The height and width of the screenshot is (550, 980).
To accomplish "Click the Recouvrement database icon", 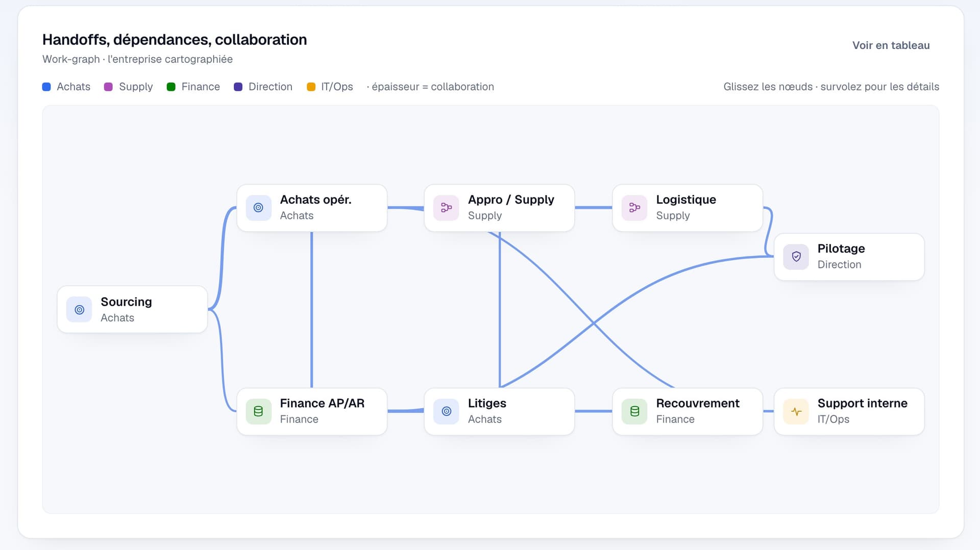I will 634,411.
